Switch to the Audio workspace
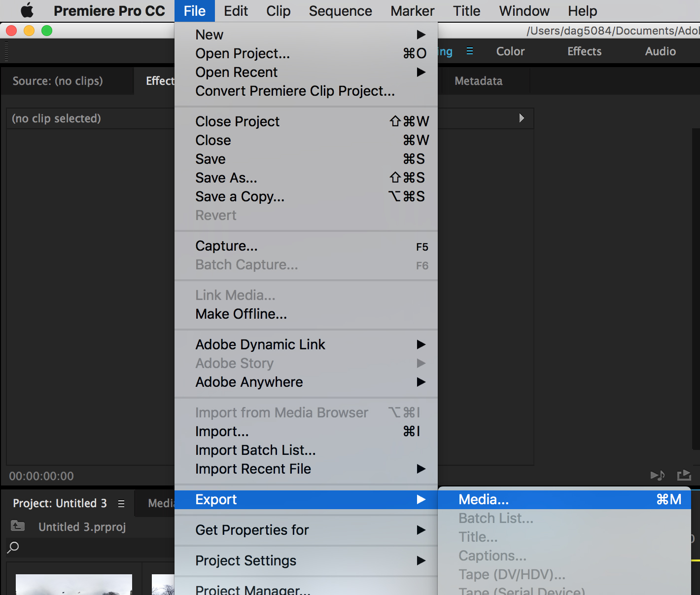The height and width of the screenshot is (595, 700). point(660,51)
